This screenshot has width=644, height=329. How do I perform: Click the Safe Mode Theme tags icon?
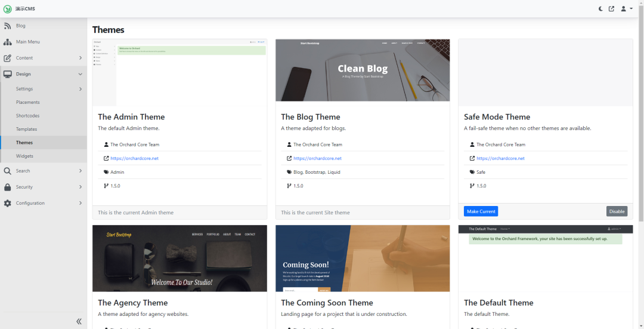pos(472,173)
